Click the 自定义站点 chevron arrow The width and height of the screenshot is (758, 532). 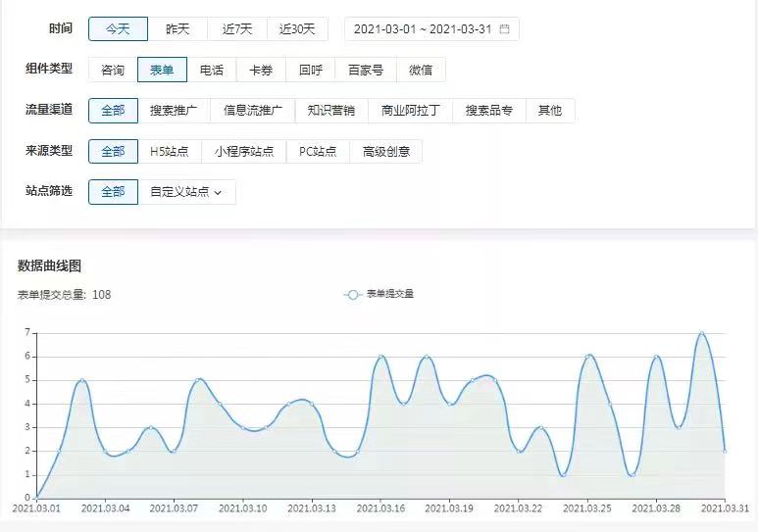pyautogui.click(x=218, y=193)
